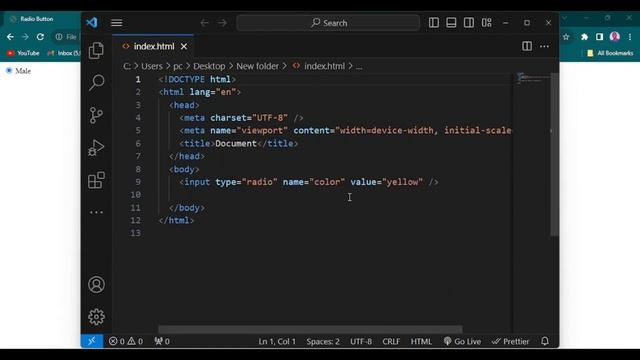Open the browser tab search chevron
Screen dimensions: 640x360
point(564,18)
